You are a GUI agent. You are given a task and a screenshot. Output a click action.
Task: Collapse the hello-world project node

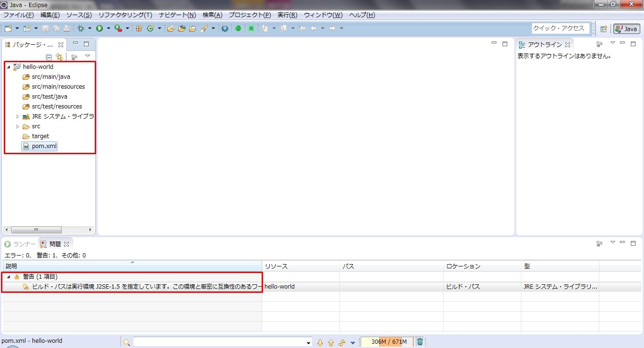point(8,67)
